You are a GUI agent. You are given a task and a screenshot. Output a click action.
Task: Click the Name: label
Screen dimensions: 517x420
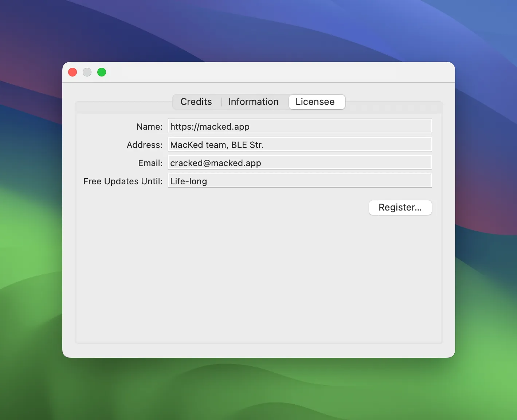[x=149, y=126]
